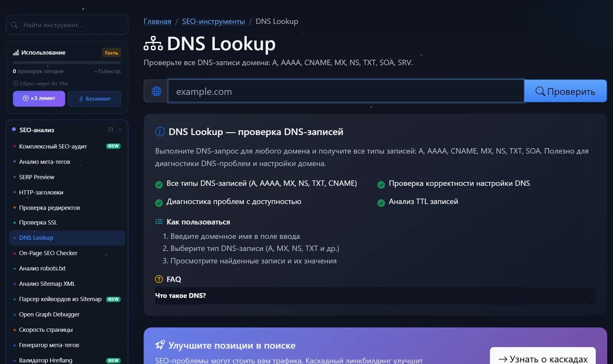Click the Гость badge
This screenshot has width=613, height=364.
(x=111, y=53)
